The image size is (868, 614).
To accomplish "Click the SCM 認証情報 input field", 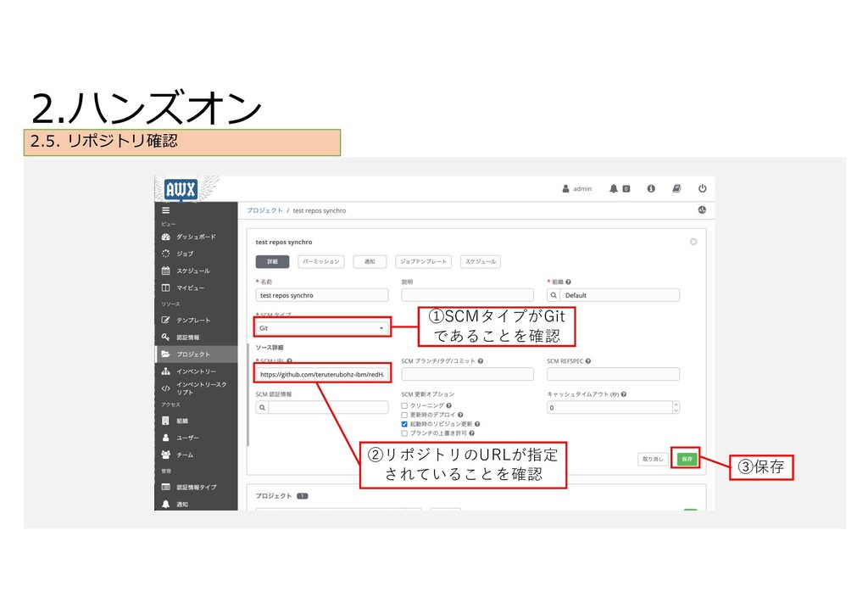I will coord(328,407).
